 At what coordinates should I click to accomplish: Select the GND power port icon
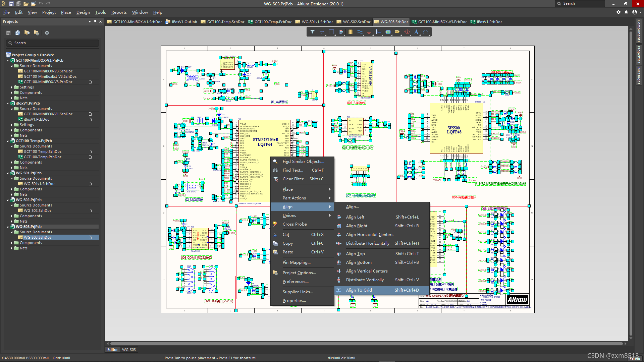369,32
